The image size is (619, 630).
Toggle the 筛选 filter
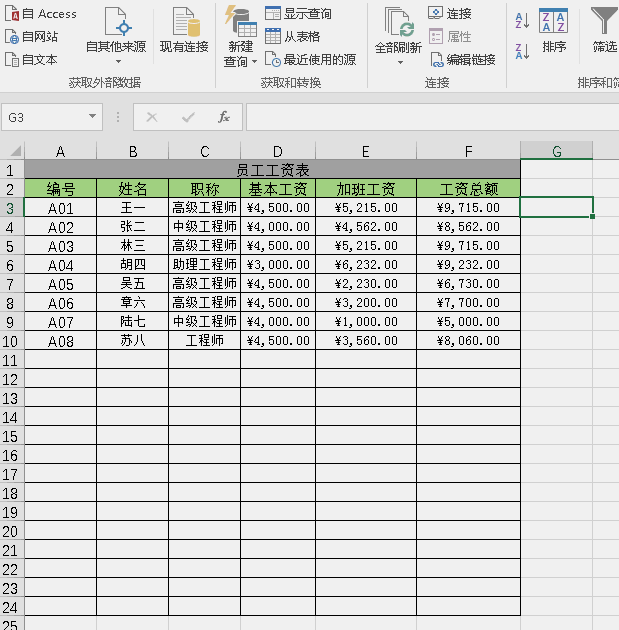pyautogui.click(x=604, y=31)
